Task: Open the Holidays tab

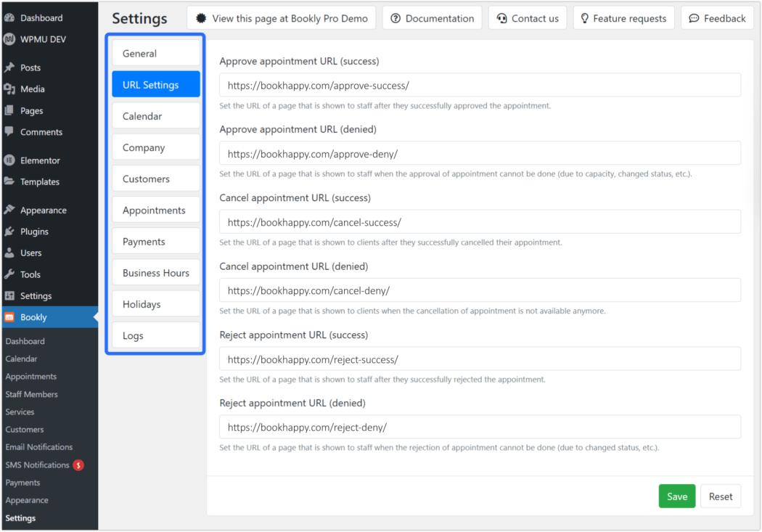Action: [x=156, y=304]
